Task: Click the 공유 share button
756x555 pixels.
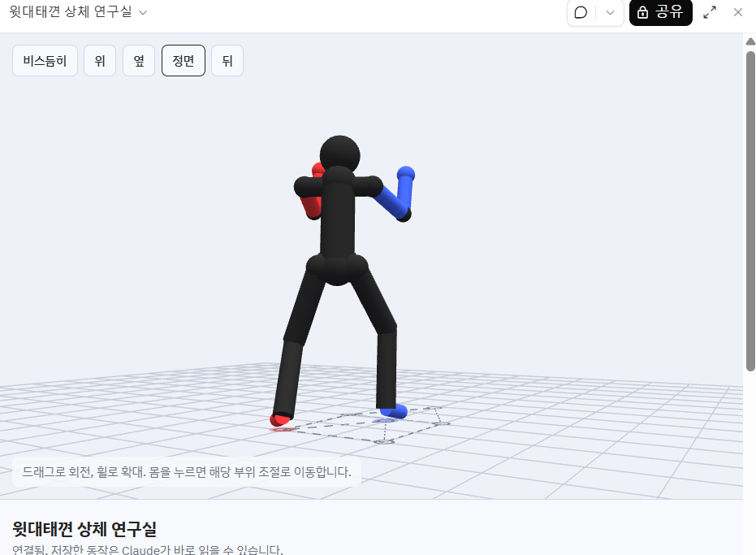Action: pyautogui.click(x=660, y=12)
